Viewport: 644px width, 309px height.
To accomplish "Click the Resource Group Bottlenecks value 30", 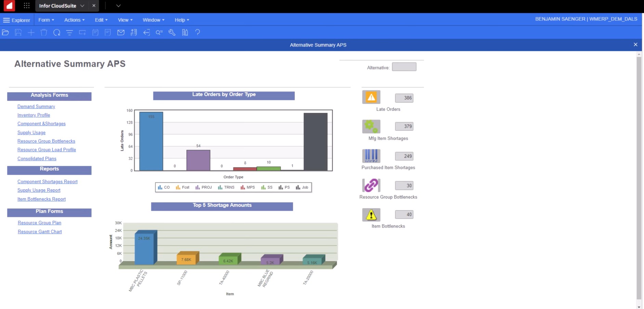I will coord(404,185).
